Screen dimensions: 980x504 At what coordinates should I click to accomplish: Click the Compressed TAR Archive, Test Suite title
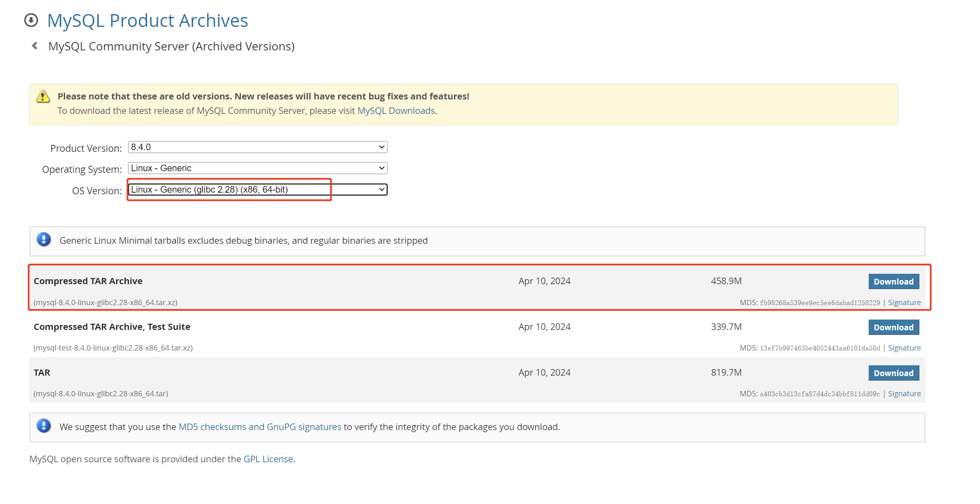pos(112,327)
